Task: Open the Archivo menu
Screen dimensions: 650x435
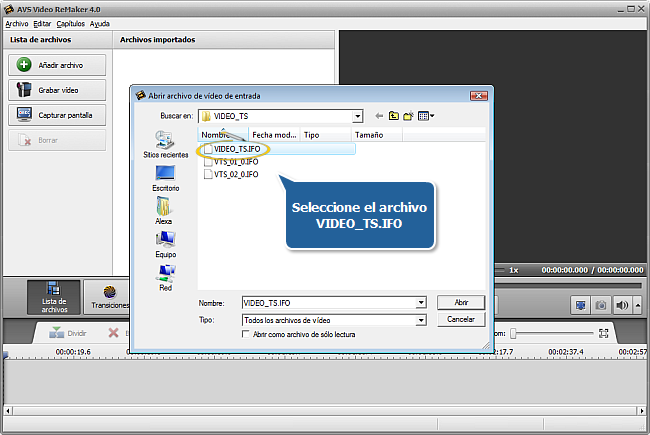Action: pyautogui.click(x=17, y=24)
